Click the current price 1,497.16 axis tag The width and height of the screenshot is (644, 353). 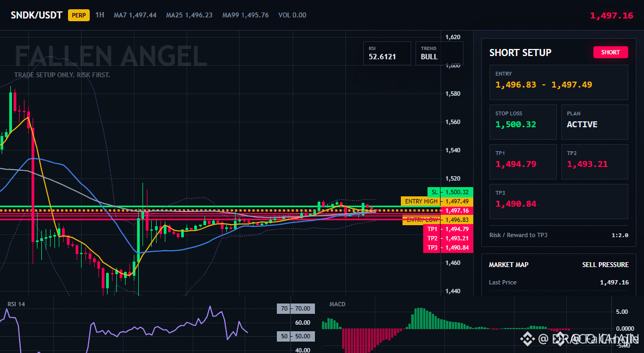[x=457, y=210]
